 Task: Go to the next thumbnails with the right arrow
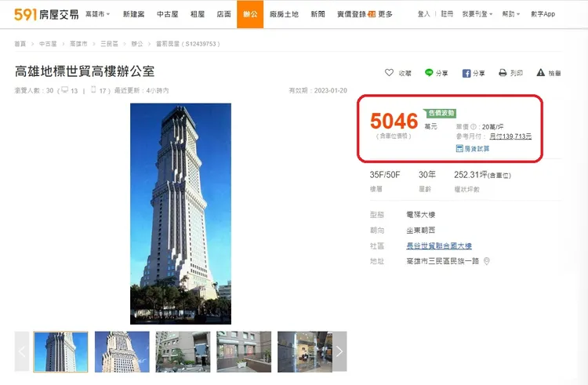coord(339,351)
